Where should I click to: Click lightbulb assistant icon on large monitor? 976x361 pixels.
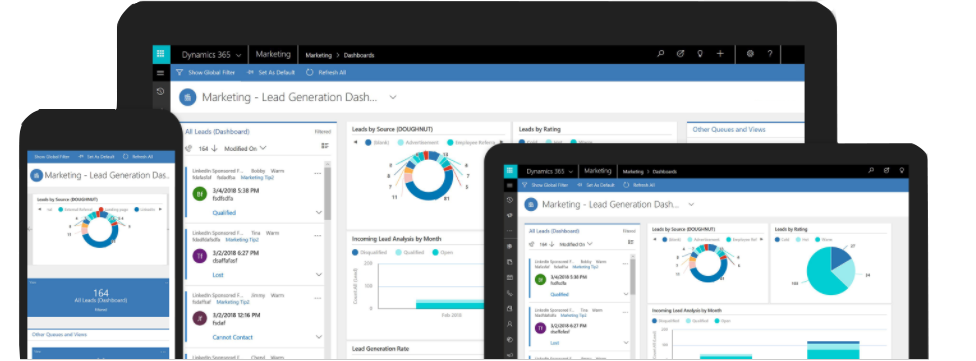700,54
